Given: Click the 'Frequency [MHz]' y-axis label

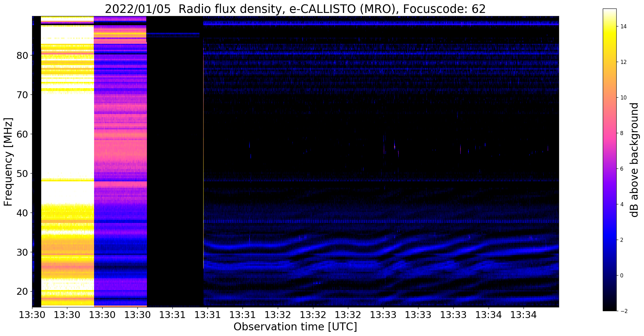Looking at the screenshot, I should (8, 162).
